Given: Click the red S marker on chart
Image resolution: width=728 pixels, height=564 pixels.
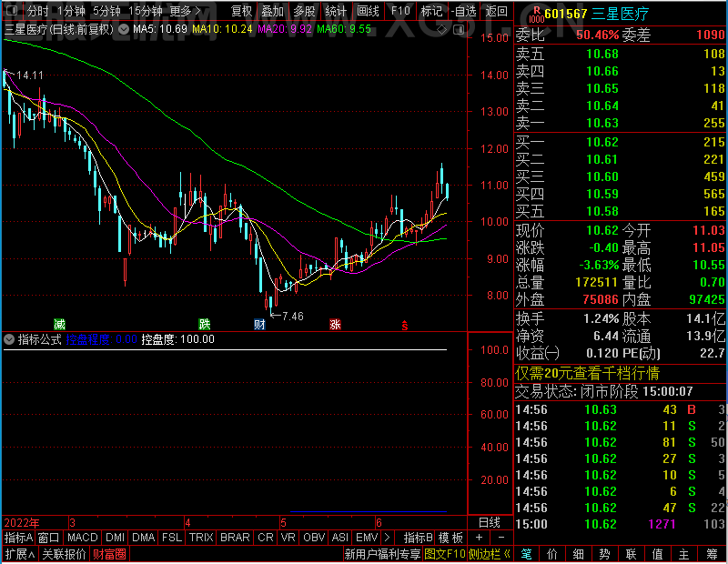Looking at the screenshot, I should point(404,326).
